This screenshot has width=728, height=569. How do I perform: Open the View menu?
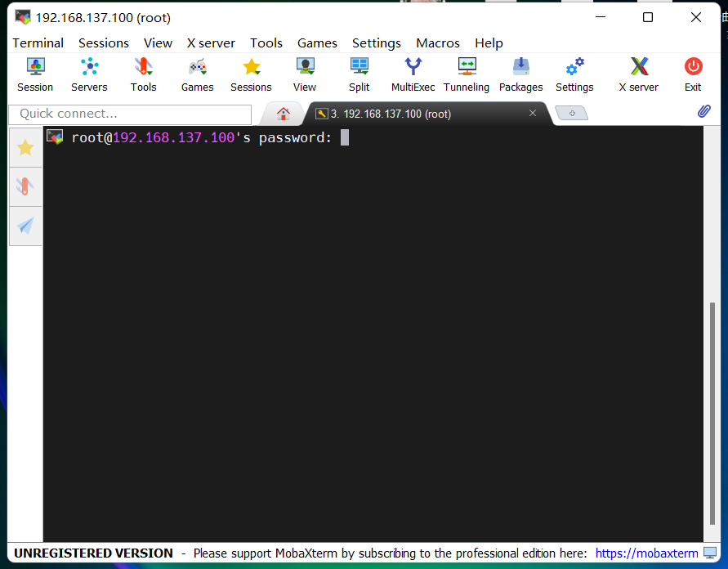pos(158,43)
